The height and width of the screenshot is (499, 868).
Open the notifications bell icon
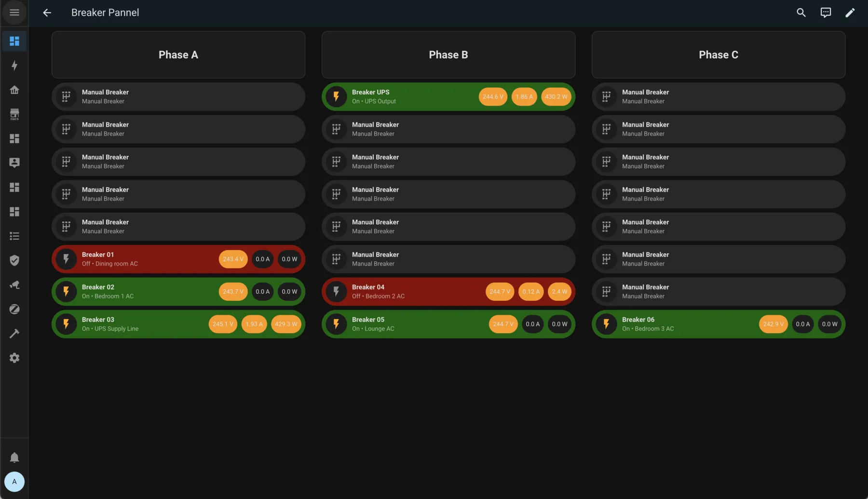pos(14,457)
